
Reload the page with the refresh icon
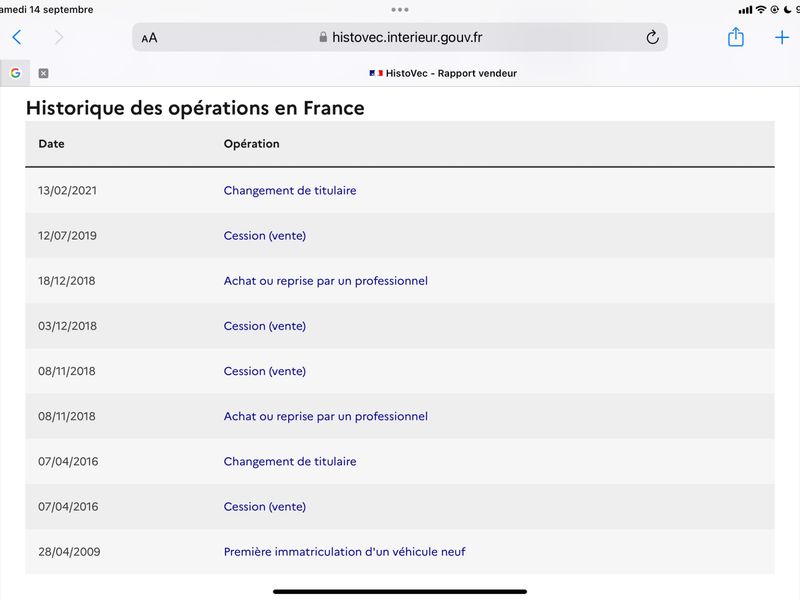(652, 37)
